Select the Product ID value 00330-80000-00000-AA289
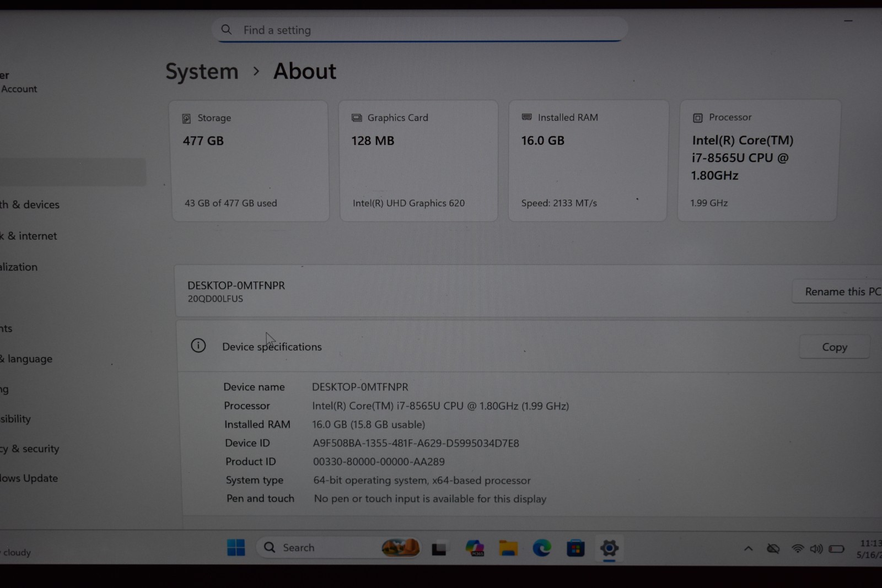This screenshot has height=588, width=882. coord(379,462)
